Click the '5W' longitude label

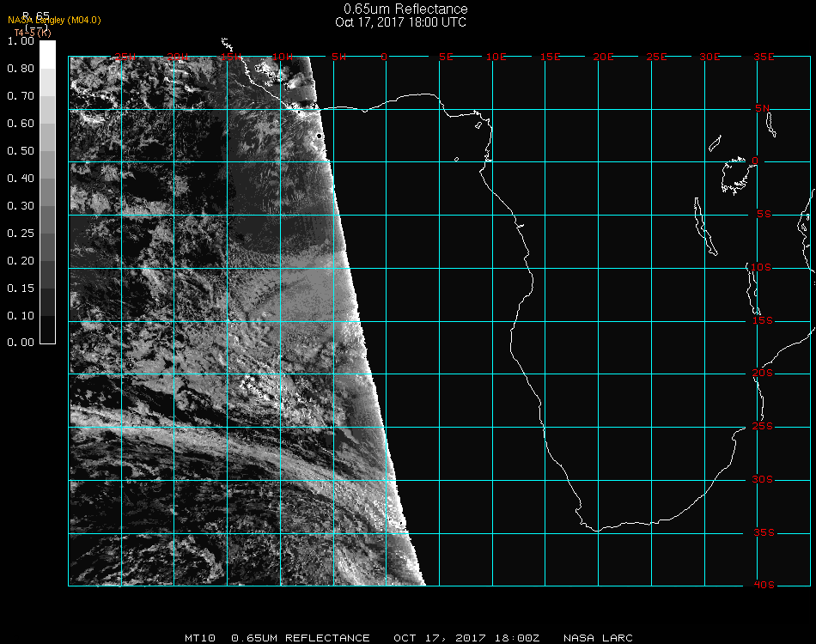tap(338, 57)
